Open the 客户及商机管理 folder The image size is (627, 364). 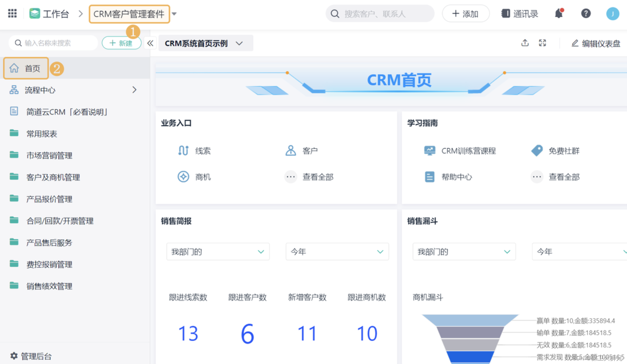53,177
